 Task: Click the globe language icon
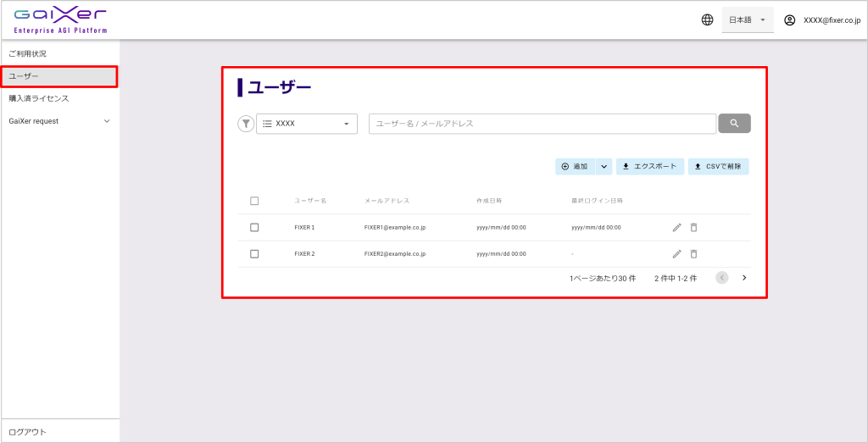tap(707, 19)
